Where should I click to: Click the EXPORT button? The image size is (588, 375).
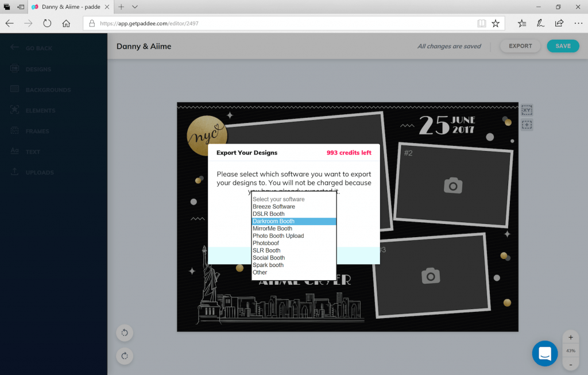(x=520, y=46)
